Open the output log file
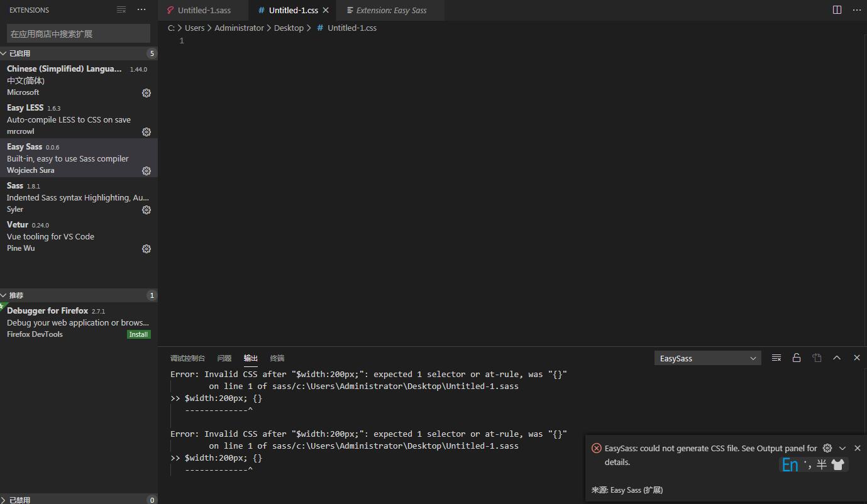867x504 pixels. click(817, 358)
